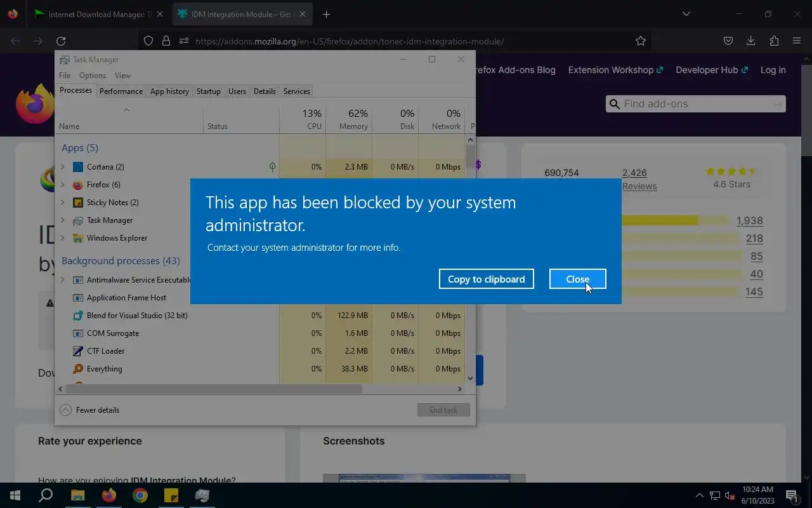Click the Find add-ons search field

point(695,104)
